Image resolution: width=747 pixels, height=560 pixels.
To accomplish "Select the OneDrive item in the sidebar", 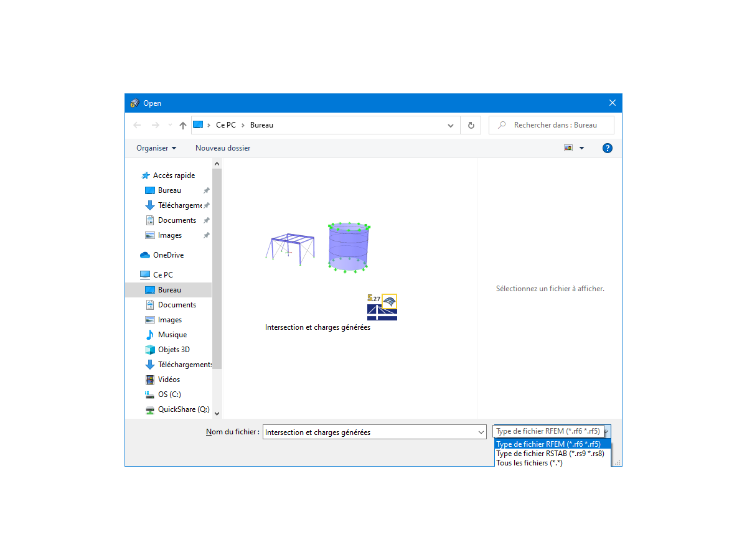I will [x=169, y=255].
